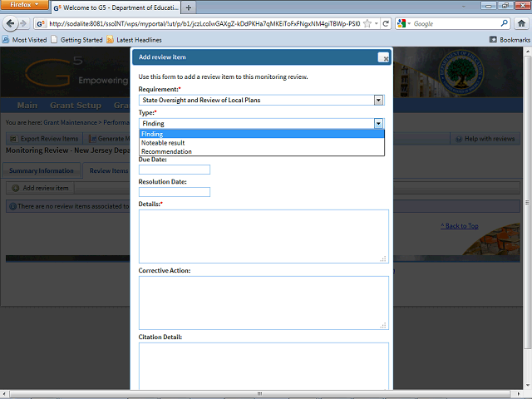This screenshot has width=532, height=399.
Task: Bookmark page with star icon
Action: click(x=367, y=24)
